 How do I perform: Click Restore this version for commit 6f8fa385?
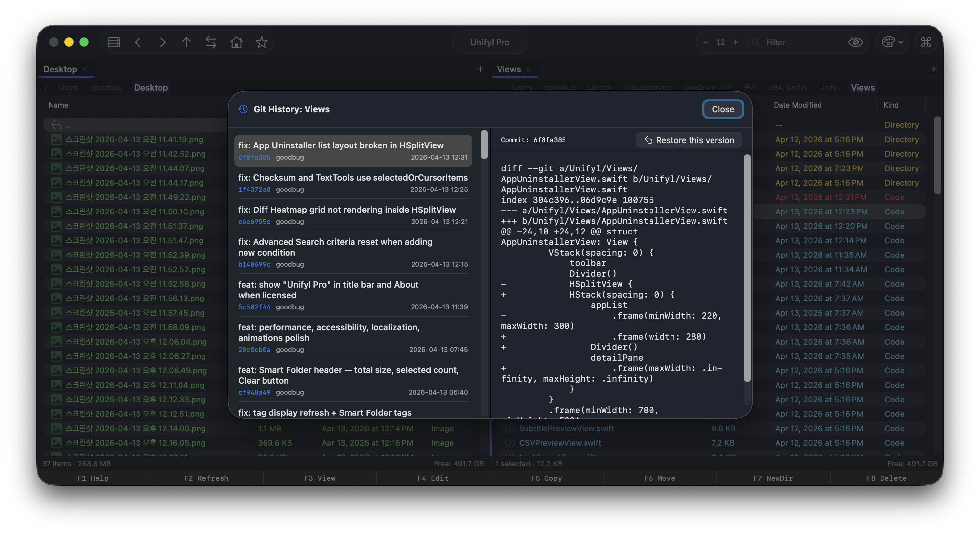(x=689, y=140)
